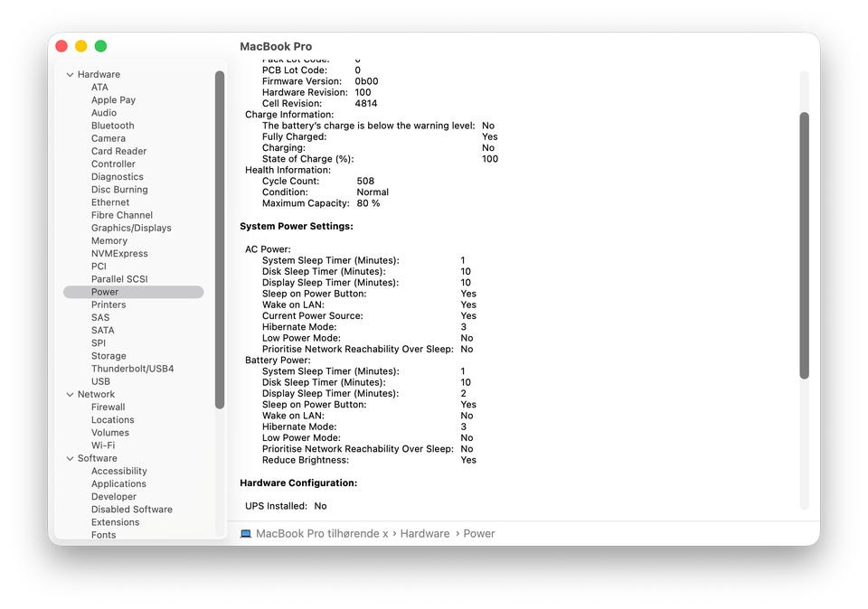Click the Cycle Count value 508
Image resolution: width=868 pixels, height=609 pixels.
(365, 182)
